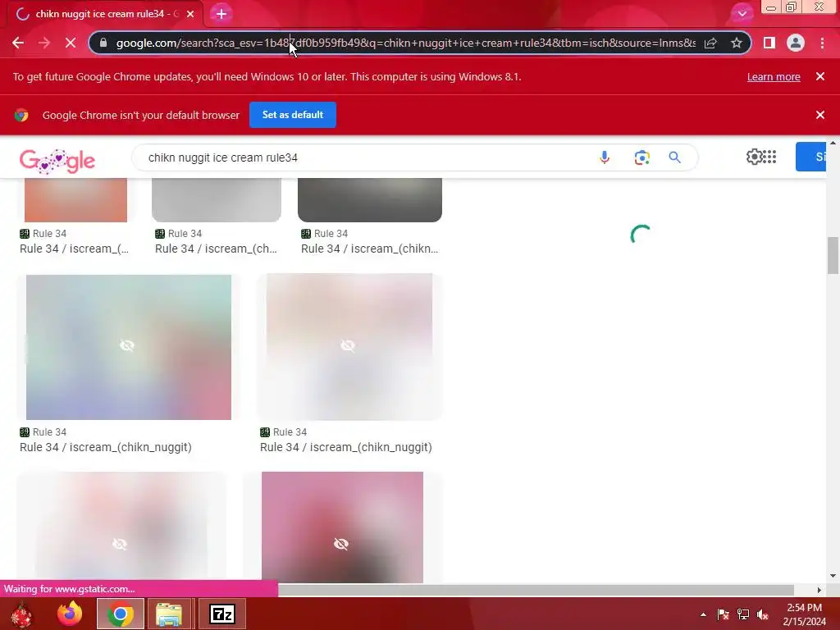Open the Chrome profile menu
Viewport: 840px width, 630px height.
796,43
